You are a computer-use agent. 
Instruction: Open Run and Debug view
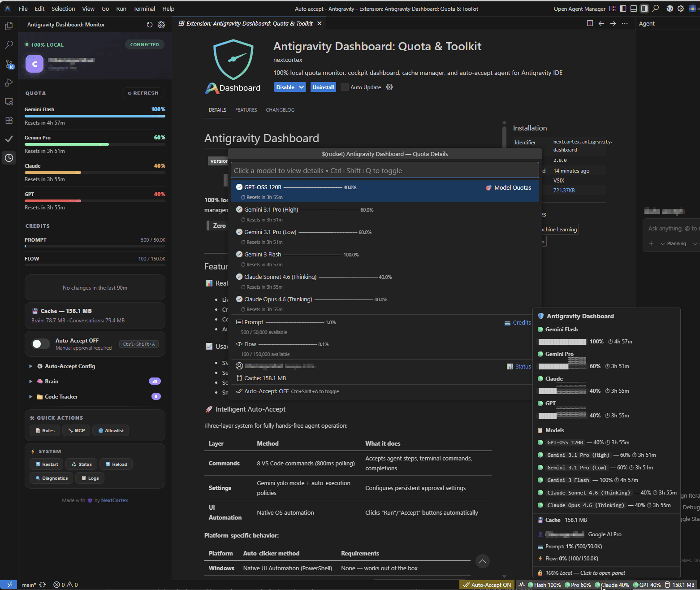[9, 82]
